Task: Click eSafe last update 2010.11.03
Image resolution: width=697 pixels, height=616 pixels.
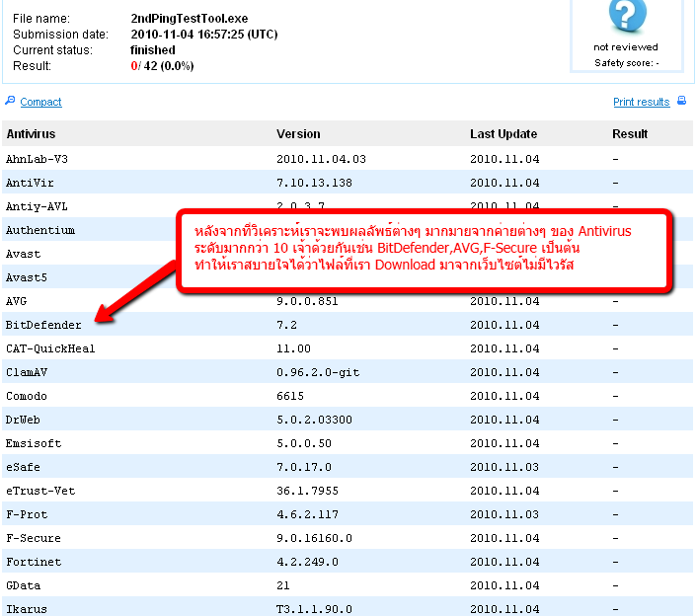Action: (504, 467)
